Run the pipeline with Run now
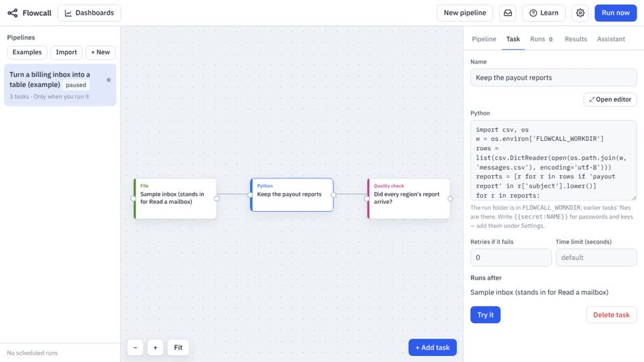Viewport: 644px width, 362px height. pyautogui.click(x=615, y=13)
